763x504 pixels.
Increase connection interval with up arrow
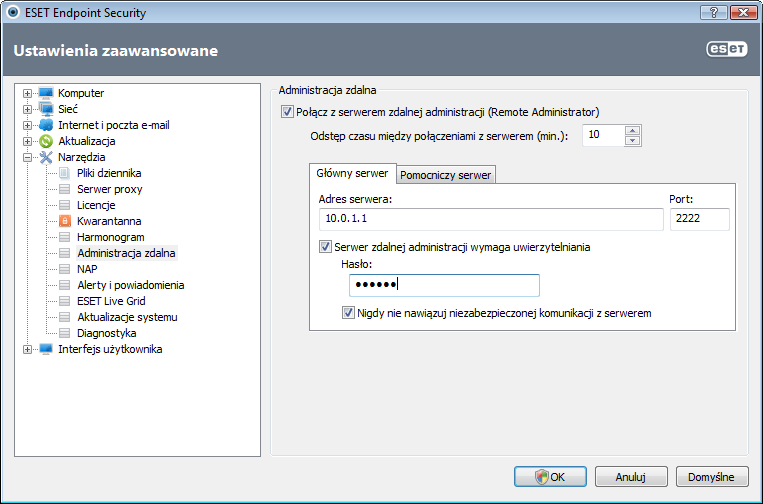tap(632, 130)
